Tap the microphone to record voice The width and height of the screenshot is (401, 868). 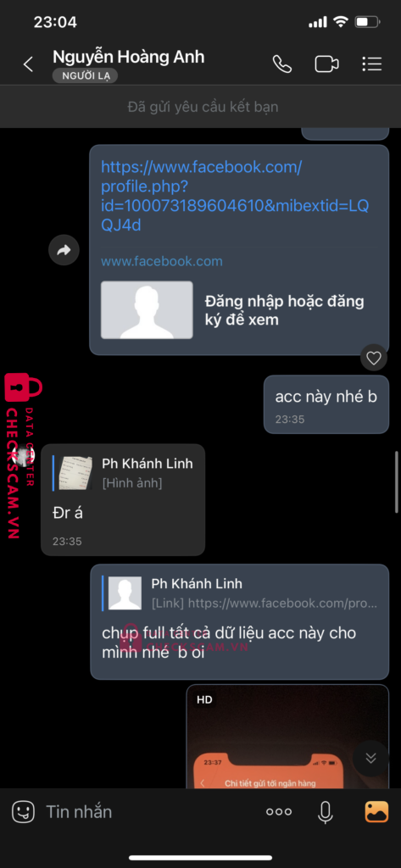326,812
